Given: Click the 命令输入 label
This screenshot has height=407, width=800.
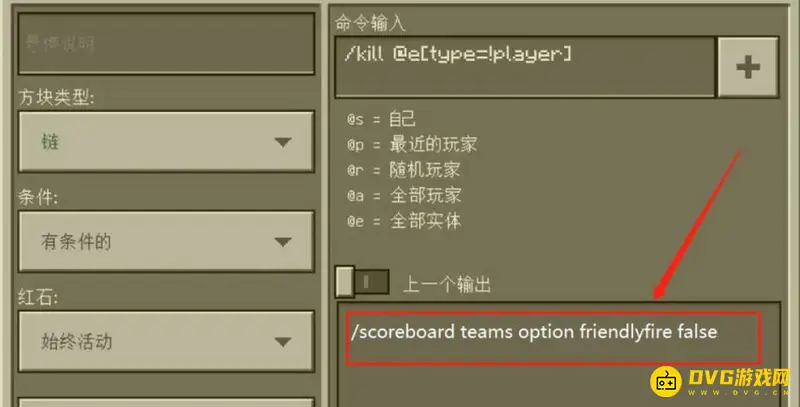Looking at the screenshot, I should point(370,23).
